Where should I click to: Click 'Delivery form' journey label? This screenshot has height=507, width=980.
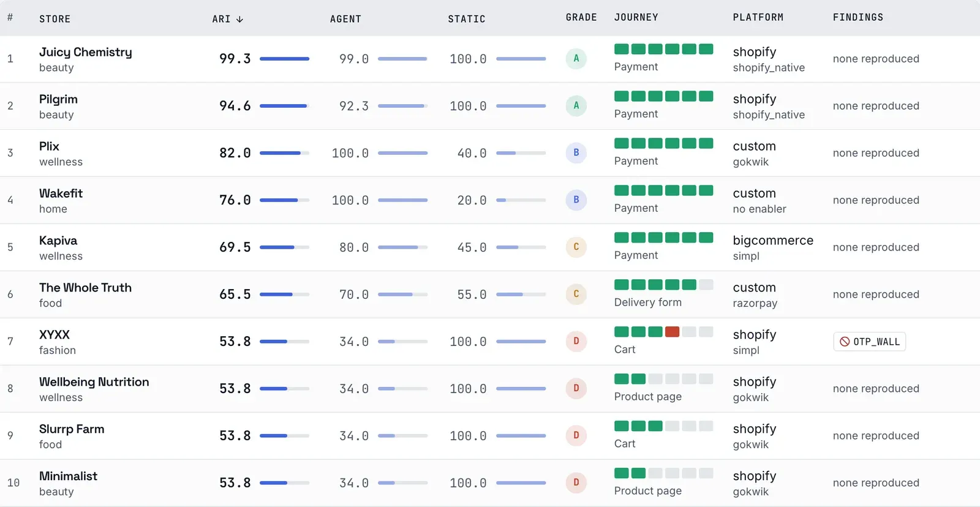648,302
